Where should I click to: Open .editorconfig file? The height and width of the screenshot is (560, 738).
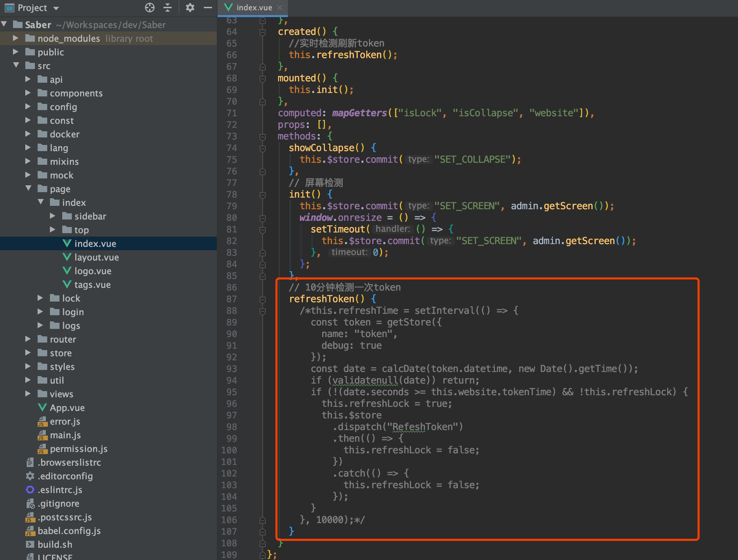coord(65,476)
